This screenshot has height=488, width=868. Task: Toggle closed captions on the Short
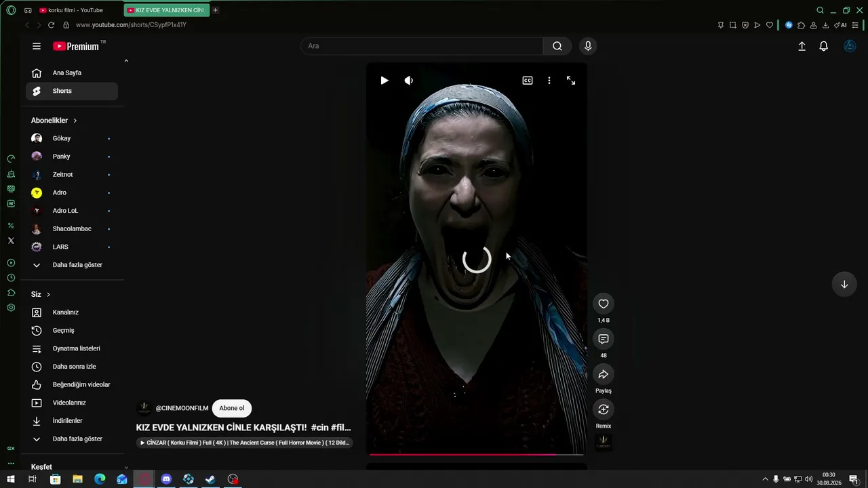point(528,81)
